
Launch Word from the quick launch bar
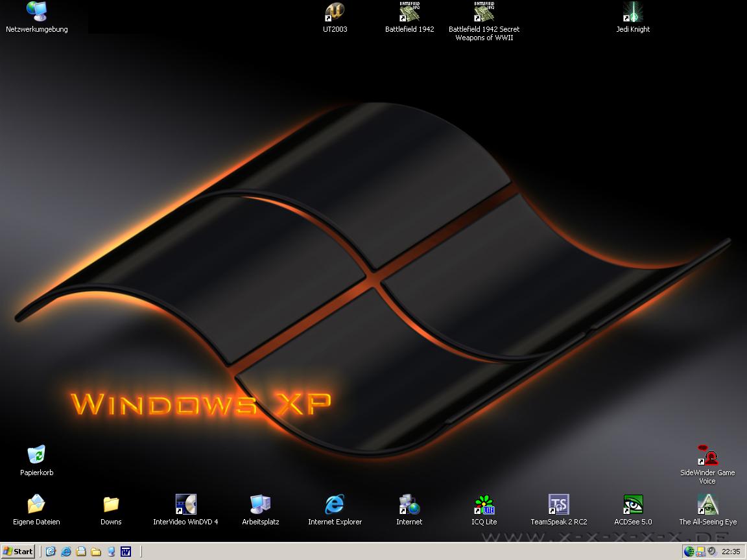(x=126, y=552)
